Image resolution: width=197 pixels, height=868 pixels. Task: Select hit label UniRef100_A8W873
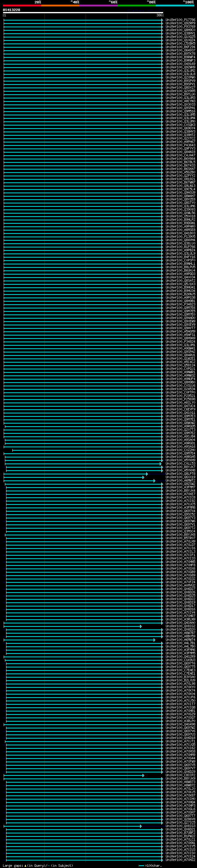tap(180, 782)
